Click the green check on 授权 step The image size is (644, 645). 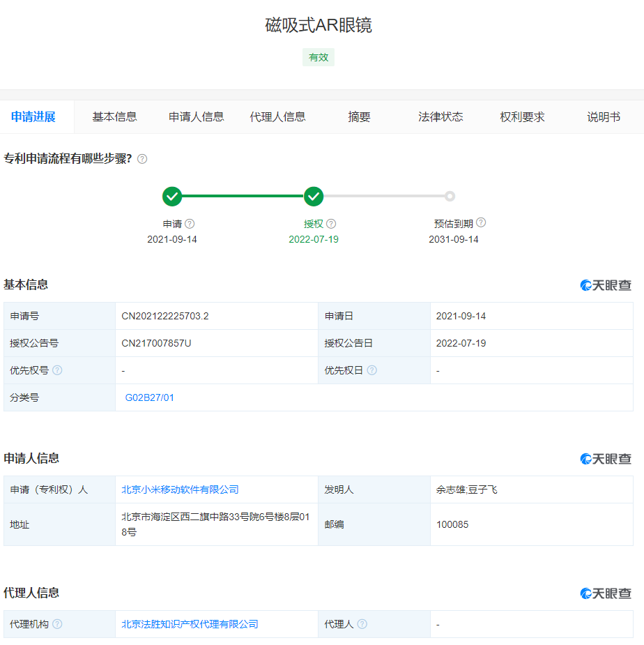coord(314,196)
